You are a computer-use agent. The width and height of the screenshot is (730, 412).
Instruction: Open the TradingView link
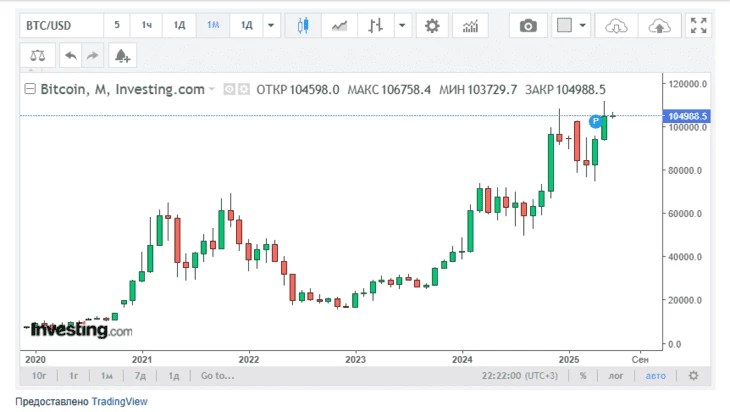click(x=119, y=401)
